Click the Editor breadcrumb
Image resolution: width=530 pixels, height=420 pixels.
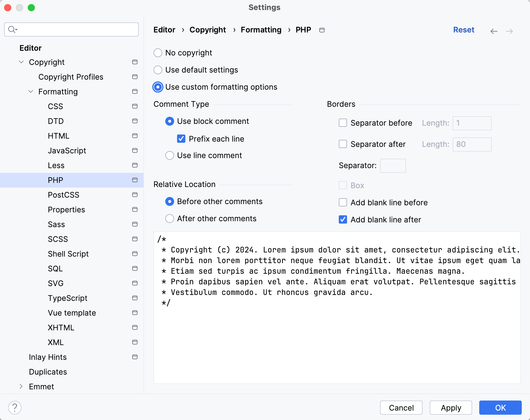164,30
